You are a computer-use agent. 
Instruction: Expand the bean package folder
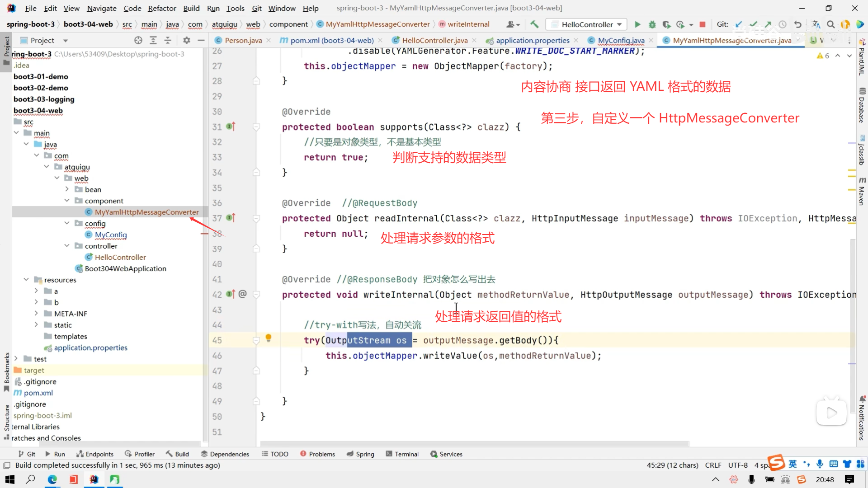click(67, 189)
